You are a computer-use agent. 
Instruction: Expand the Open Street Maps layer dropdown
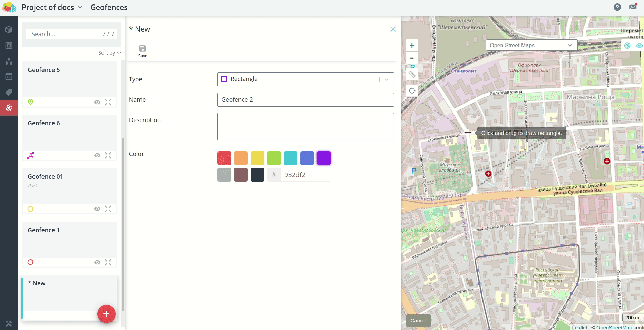click(531, 45)
